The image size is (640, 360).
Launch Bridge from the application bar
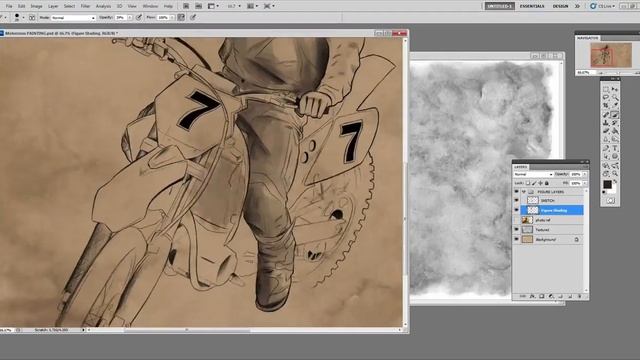pos(186,6)
